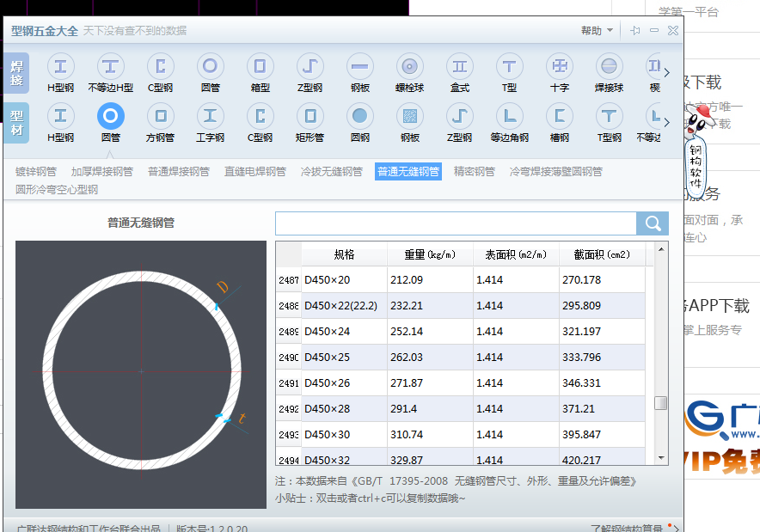Click the 重量(kg/m) column header

[x=430, y=254]
